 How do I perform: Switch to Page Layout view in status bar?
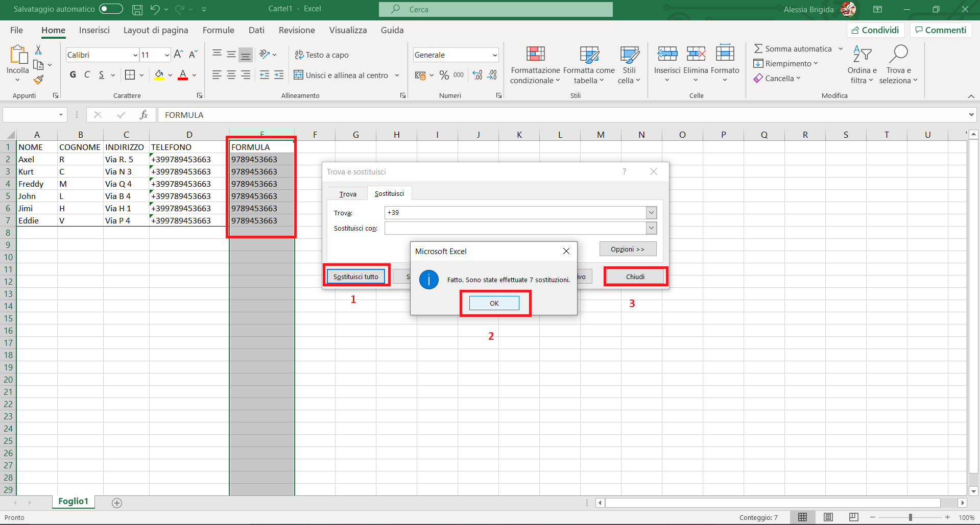point(828,517)
